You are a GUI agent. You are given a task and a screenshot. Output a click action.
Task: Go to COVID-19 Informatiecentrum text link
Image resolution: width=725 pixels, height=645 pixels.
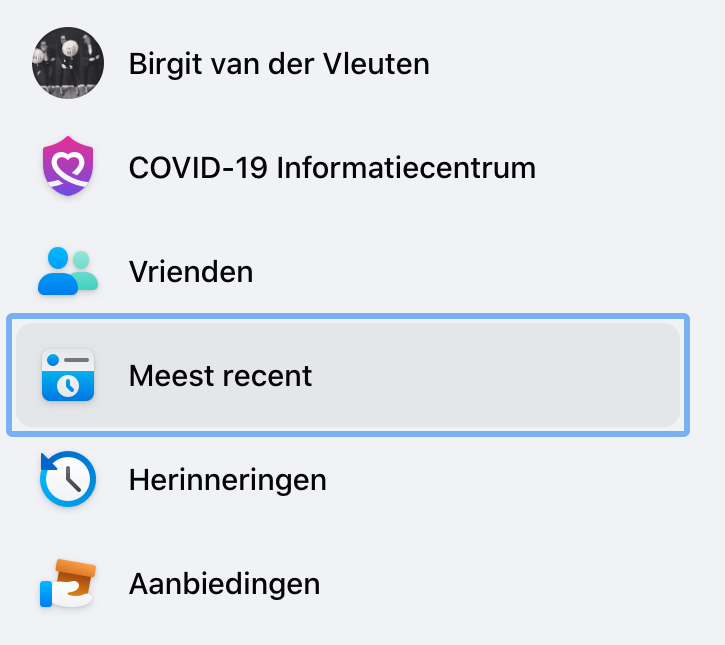pyautogui.click(x=332, y=167)
